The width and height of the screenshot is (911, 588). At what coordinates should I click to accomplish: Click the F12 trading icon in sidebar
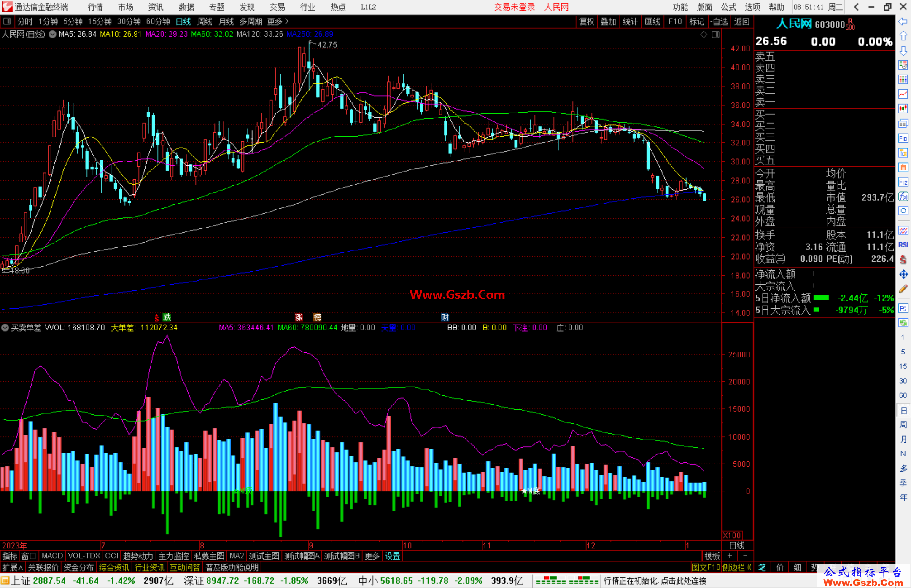coord(903,182)
